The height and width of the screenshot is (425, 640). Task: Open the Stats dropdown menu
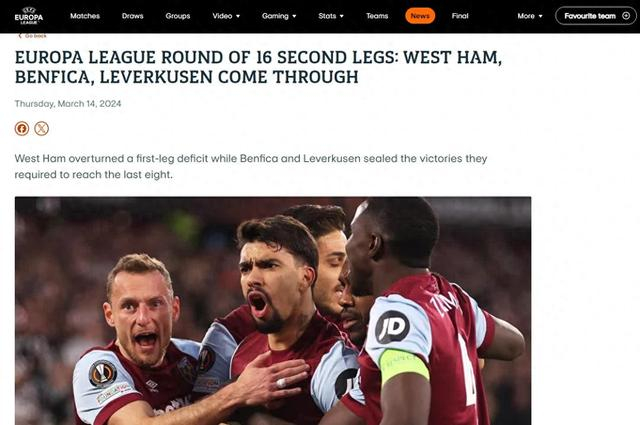(331, 16)
